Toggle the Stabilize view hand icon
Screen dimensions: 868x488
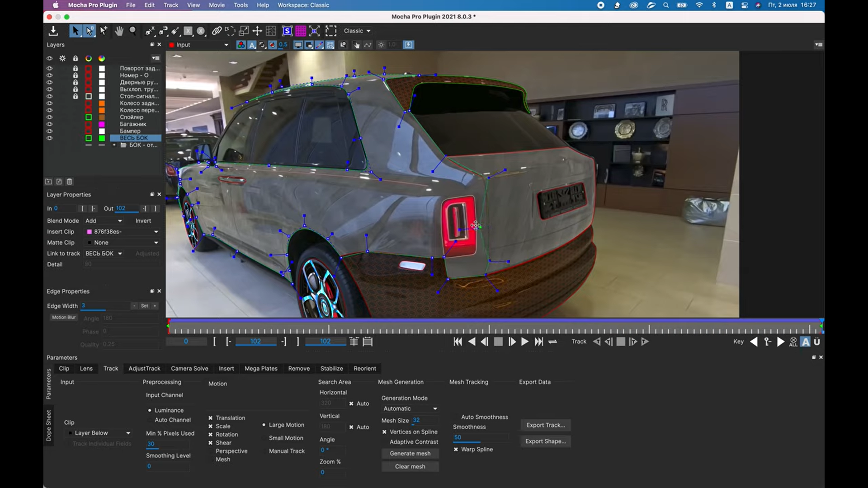click(x=357, y=45)
